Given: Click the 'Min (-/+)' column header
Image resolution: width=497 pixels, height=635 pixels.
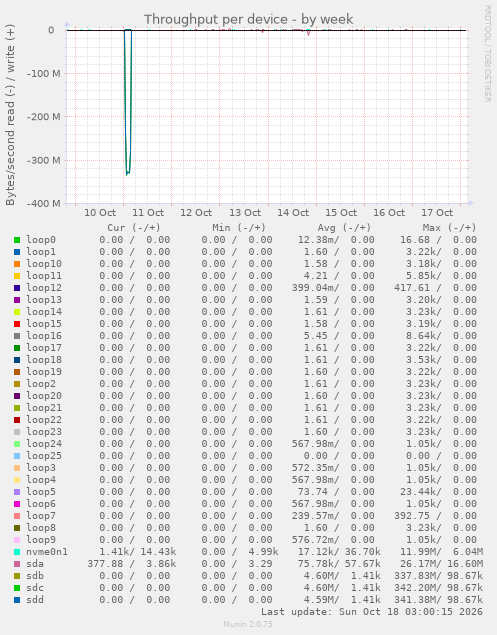Looking at the screenshot, I should 239,228.
